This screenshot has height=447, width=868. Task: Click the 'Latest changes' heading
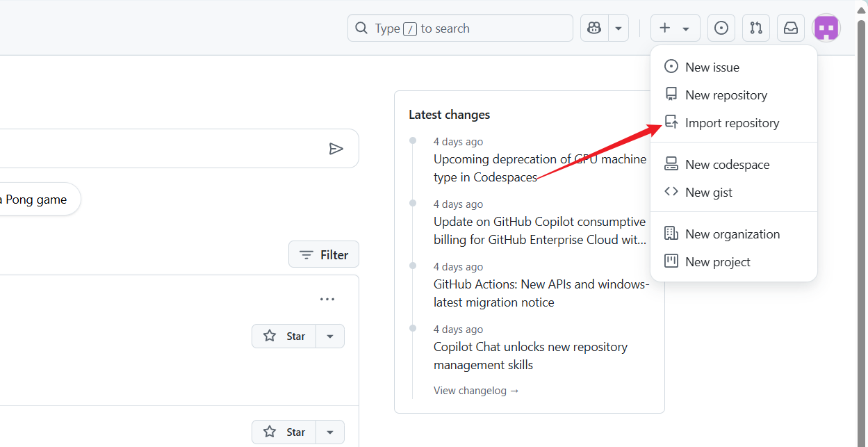(450, 115)
